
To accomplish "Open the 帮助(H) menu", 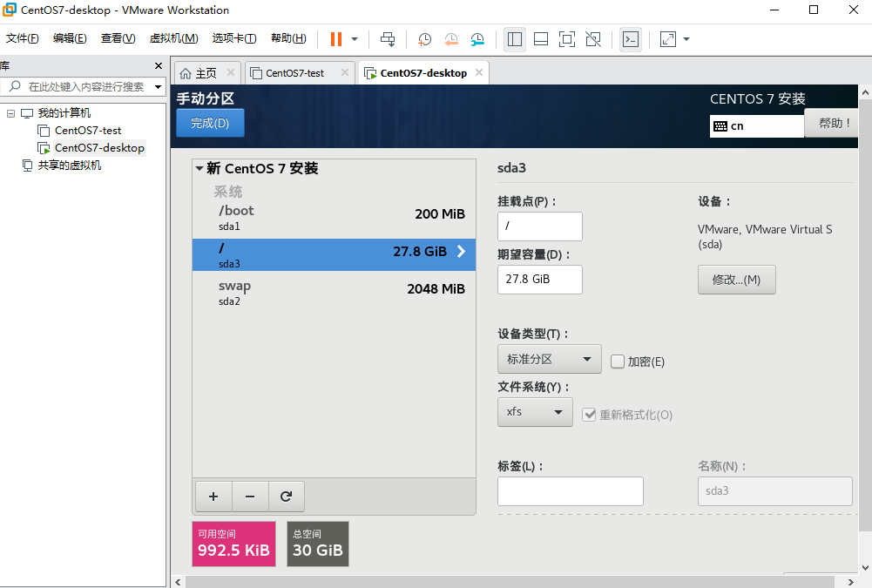I will click(288, 38).
